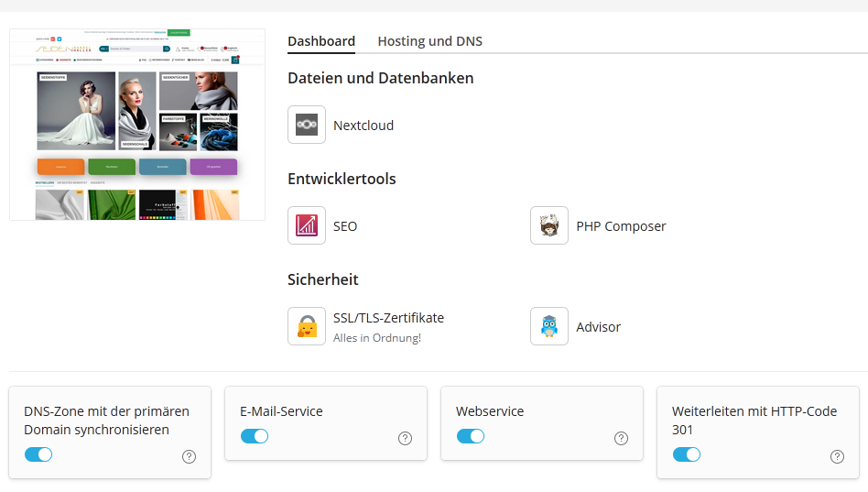
Task: Show help for HTTP-Code 301 forwarding
Action: click(837, 456)
